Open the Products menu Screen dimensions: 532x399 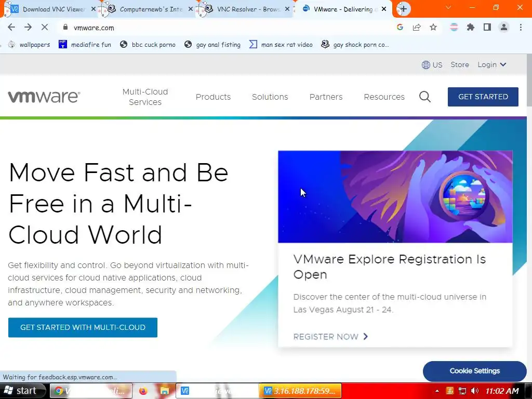[213, 97]
